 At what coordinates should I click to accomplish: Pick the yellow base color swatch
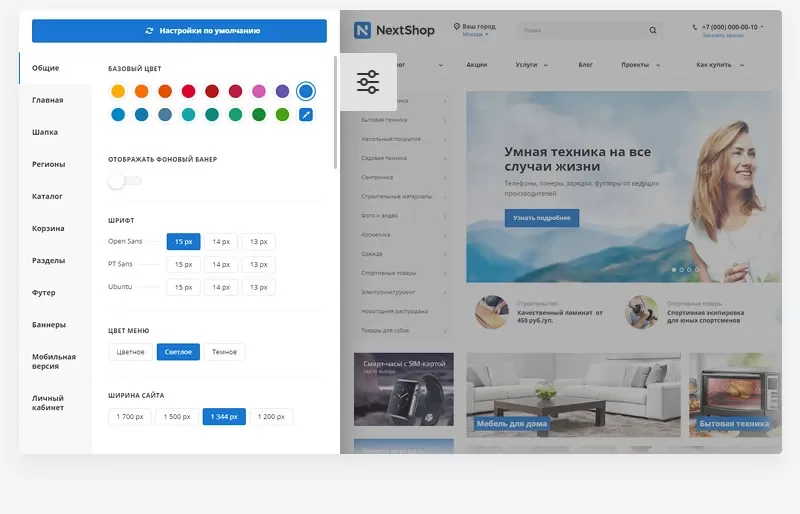coord(118,91)
